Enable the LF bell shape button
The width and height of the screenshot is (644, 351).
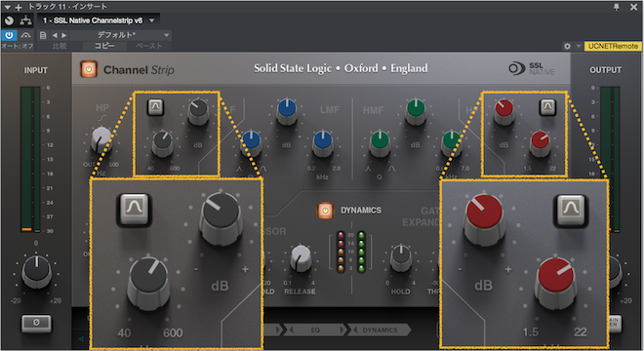[155, 107]
